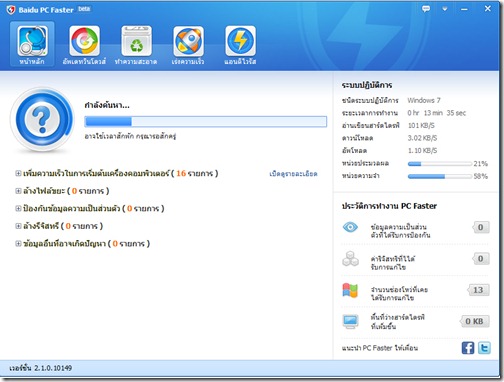Click the scanning progress bar
This screenshot has height=382, width=504.
pos(206,122)
